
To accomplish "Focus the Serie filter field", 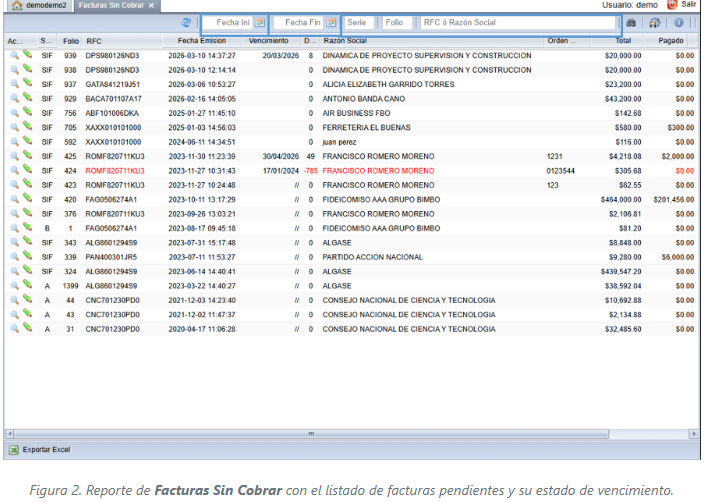I will (x=359, y=22).
